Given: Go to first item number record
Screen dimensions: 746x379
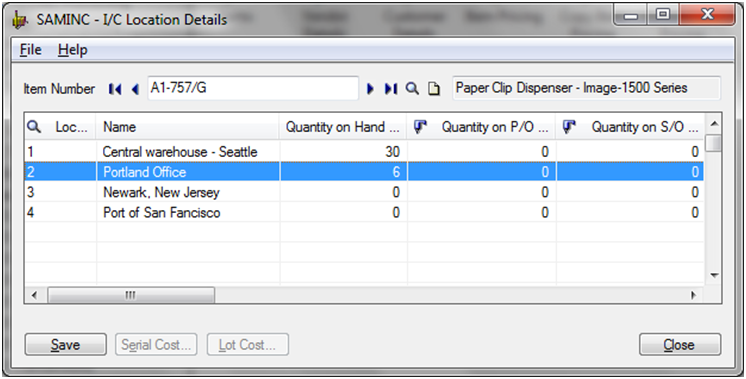Looking at the screenshot, I should pyautogui.click(x=115, y=89).
